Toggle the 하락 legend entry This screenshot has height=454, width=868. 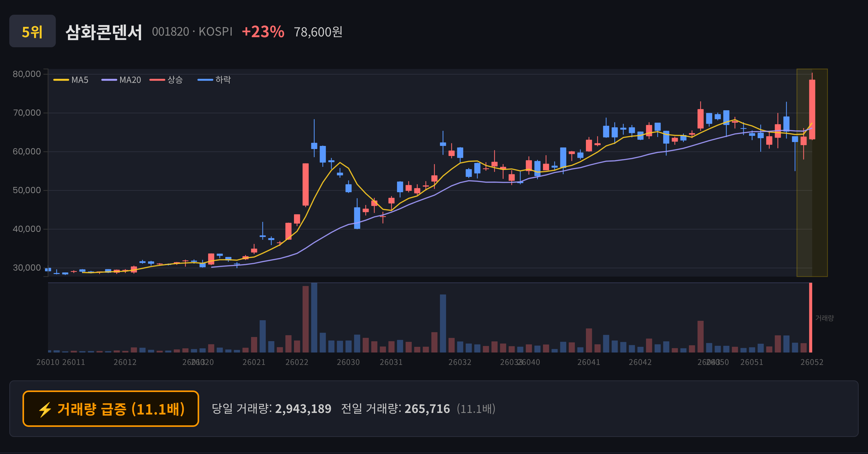214,80
